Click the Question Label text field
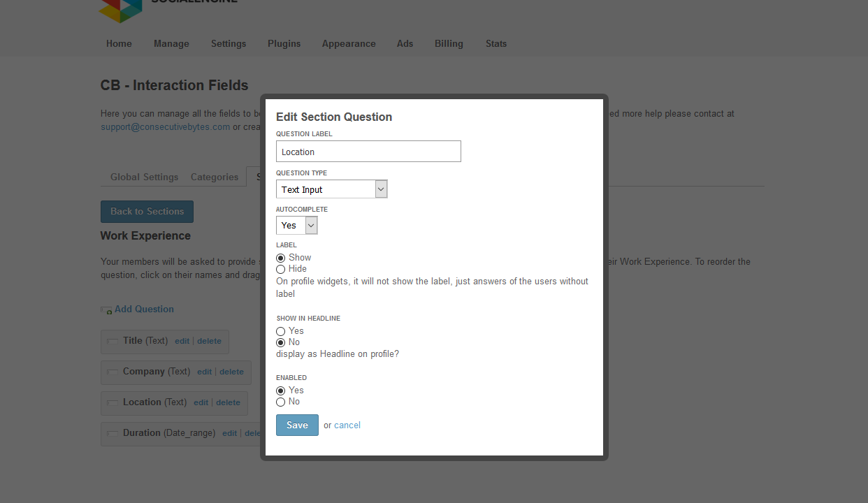Screen dimensions: 868x503 coord(368,152)
